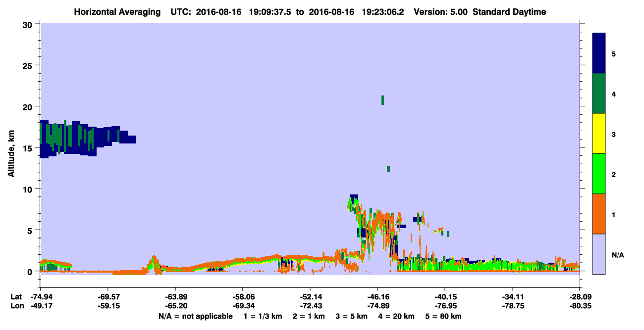Click the altitude tick label 30
Screen dimensions: 644x330
(x=29, y=25)
